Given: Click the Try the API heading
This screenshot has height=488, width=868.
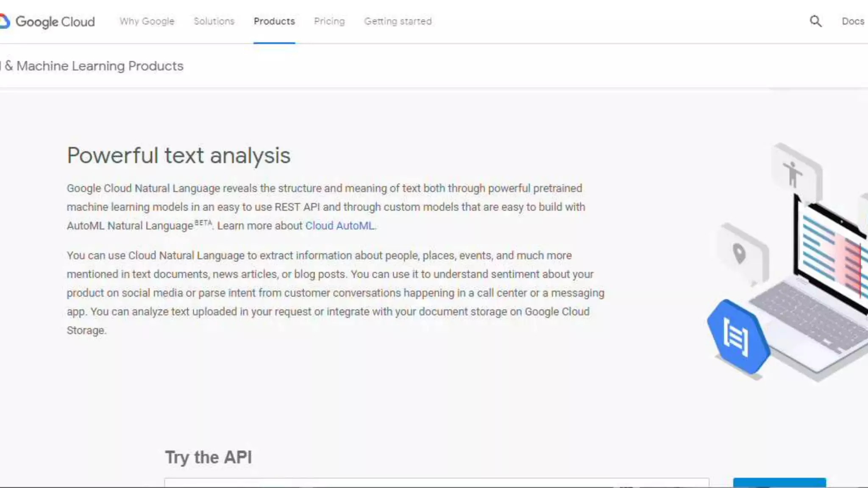Looking at the screenshot, I should pos(208,457).
